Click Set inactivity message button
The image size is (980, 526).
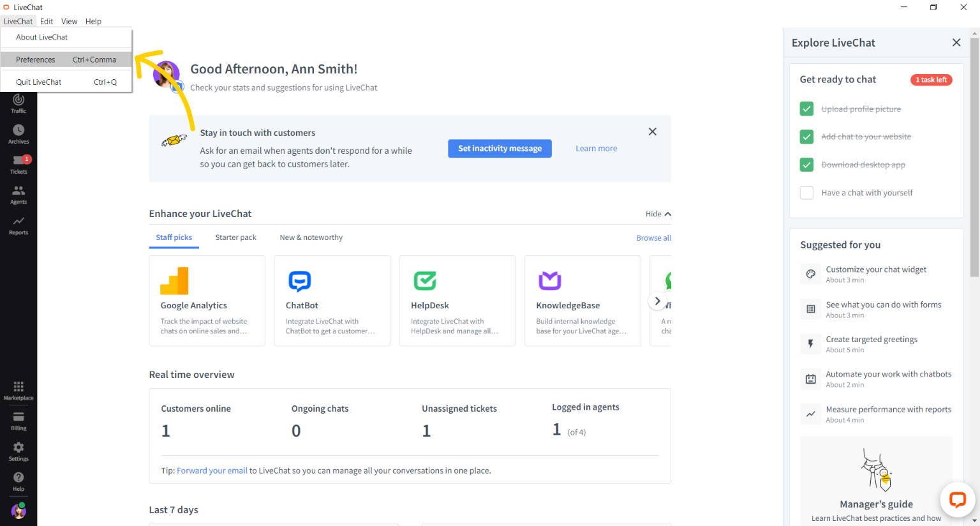500,148
